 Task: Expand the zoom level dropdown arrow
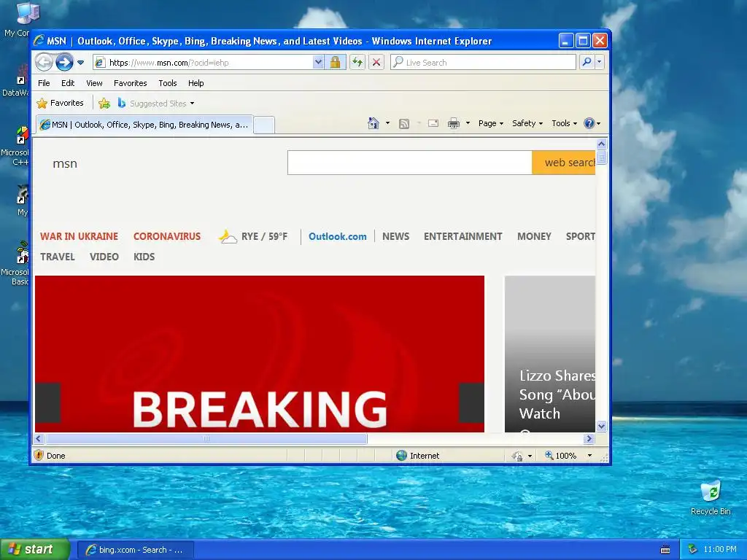tap(589, 456)
